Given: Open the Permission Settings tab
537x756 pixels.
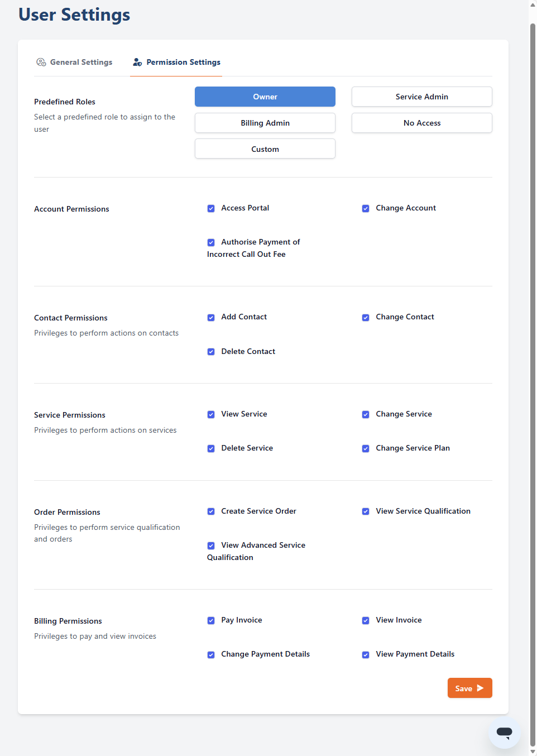Looking at the screenshot, I should tap(176, 62).
